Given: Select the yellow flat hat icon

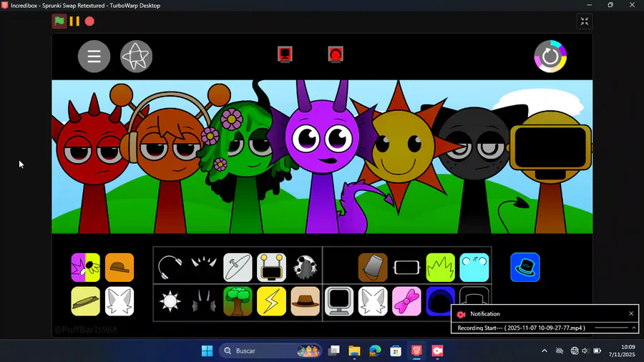Looking at the screenshot, I should tap(85, 301).
